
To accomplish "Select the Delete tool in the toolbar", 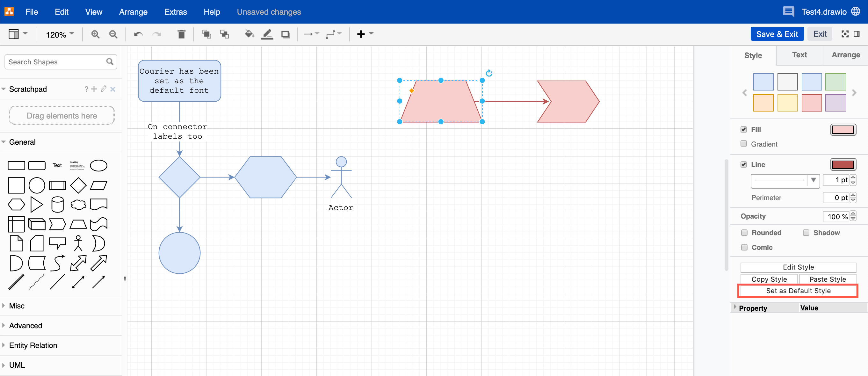I will [181, 34].
